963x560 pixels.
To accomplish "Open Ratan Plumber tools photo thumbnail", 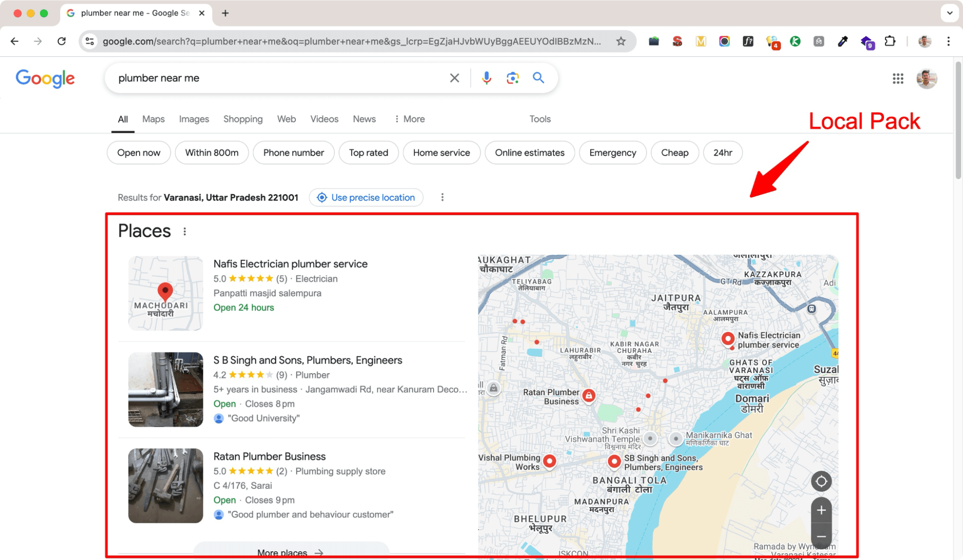I will (x=165, y=486).
